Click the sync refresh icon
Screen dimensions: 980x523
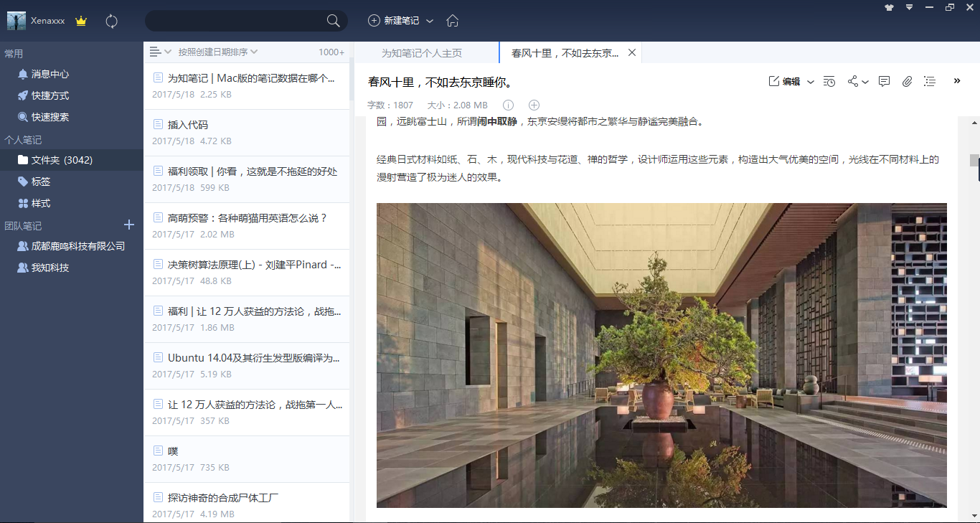click(111, 21)
